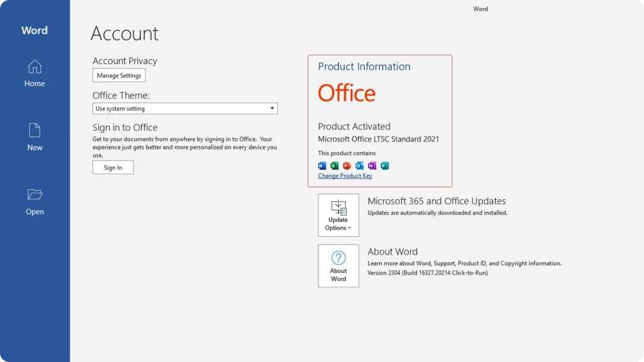This screenshot has height=362, width=644.
Task: Click 'Updates are automatically downloaded and installed' text
Action: pos(438,213)
